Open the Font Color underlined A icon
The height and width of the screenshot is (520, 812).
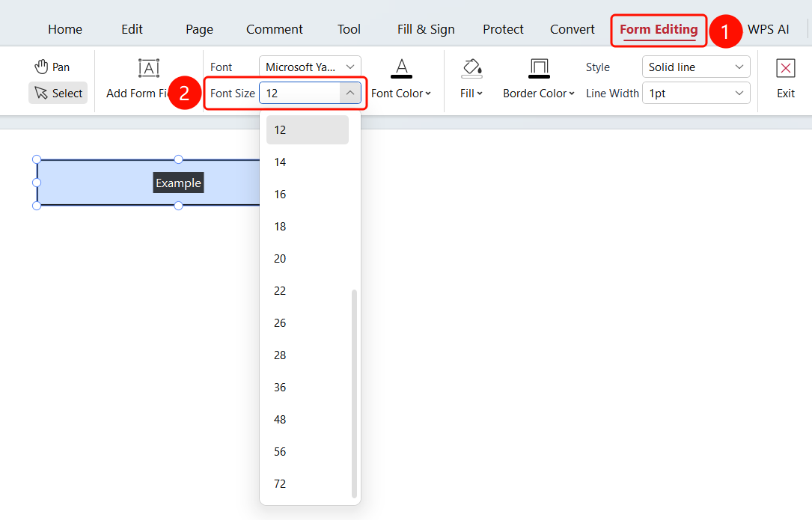click(x=401, y=68)
